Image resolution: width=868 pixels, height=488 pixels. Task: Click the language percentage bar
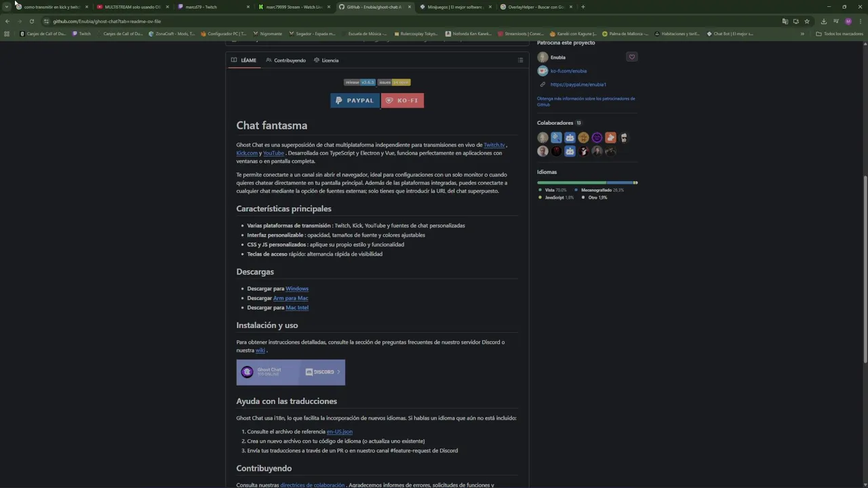(x=587, y=183)
